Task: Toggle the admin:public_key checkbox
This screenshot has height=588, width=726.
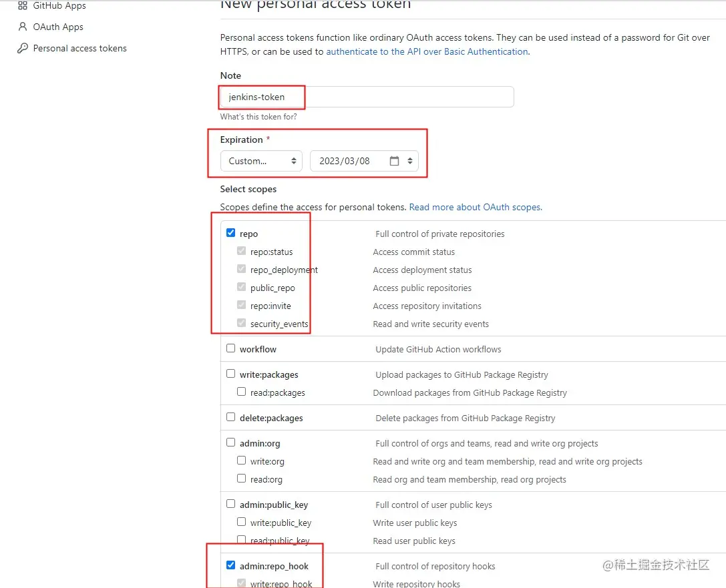Action: (231, 504)
